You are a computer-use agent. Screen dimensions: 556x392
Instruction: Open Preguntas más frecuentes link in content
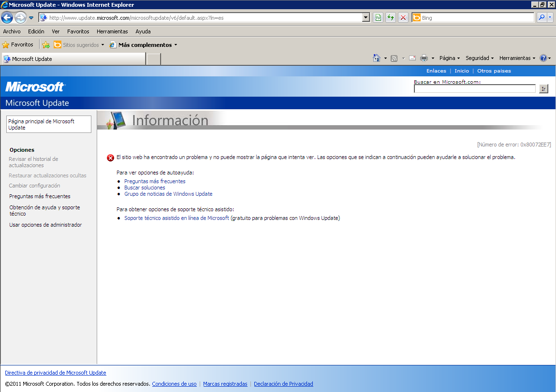pos(155,181)
